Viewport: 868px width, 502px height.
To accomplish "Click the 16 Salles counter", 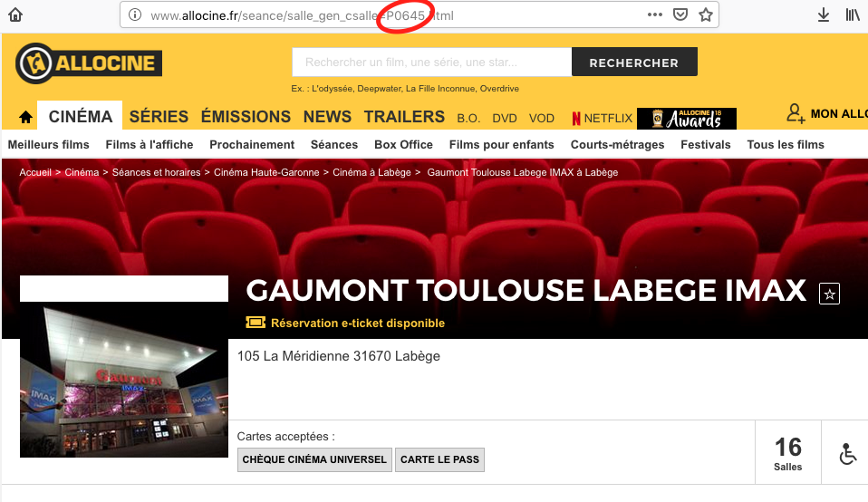I will pos(787,453).
